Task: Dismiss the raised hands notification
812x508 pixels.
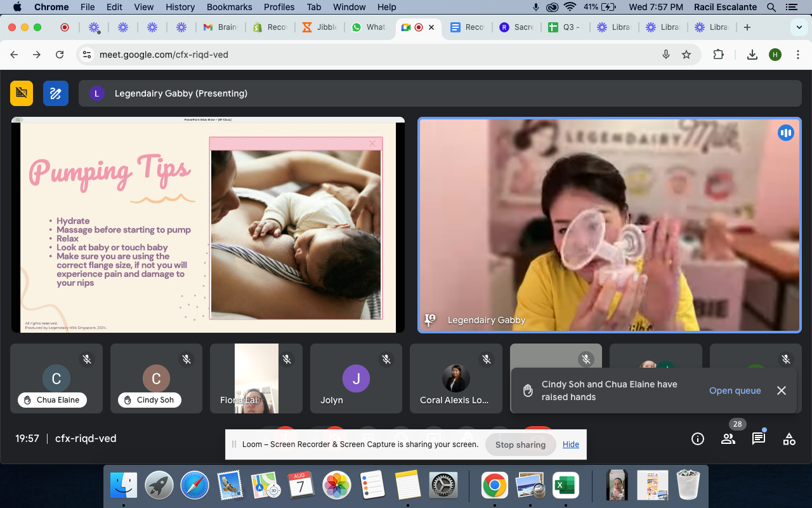Action: click(x=782, y=391)
